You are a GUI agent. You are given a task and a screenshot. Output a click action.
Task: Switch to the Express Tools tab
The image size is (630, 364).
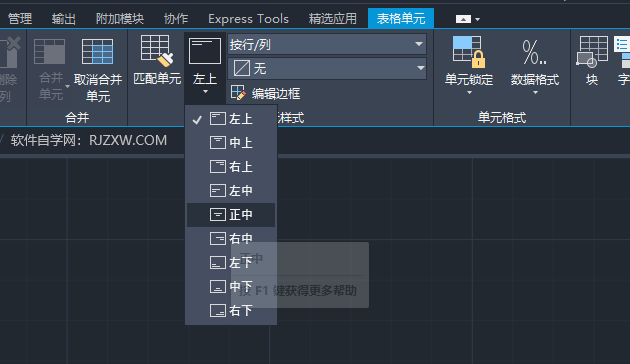[x=248, y=18]
